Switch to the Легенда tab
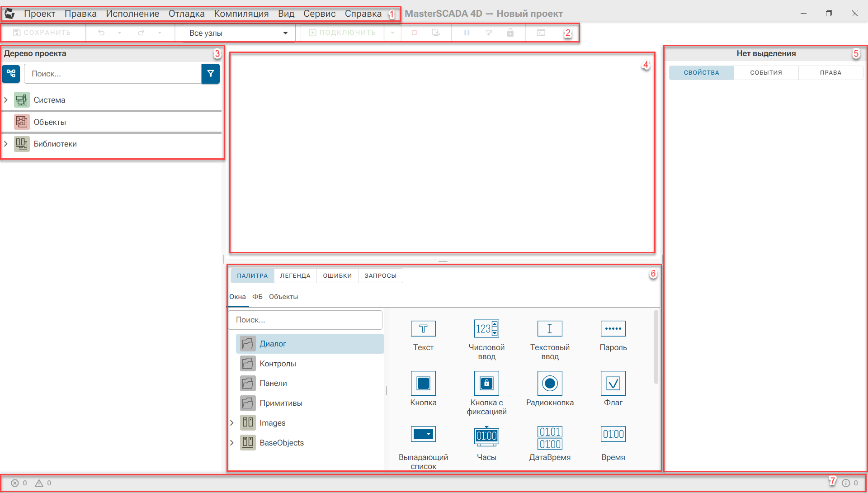This screenshot has height=493, width=868. [x=295, y=276]
